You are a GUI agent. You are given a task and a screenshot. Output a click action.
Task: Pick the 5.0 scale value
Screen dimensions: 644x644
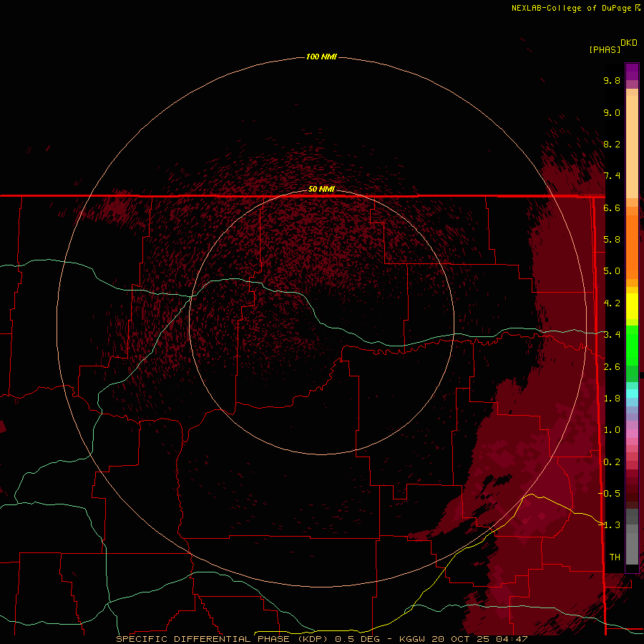[612, 271]
